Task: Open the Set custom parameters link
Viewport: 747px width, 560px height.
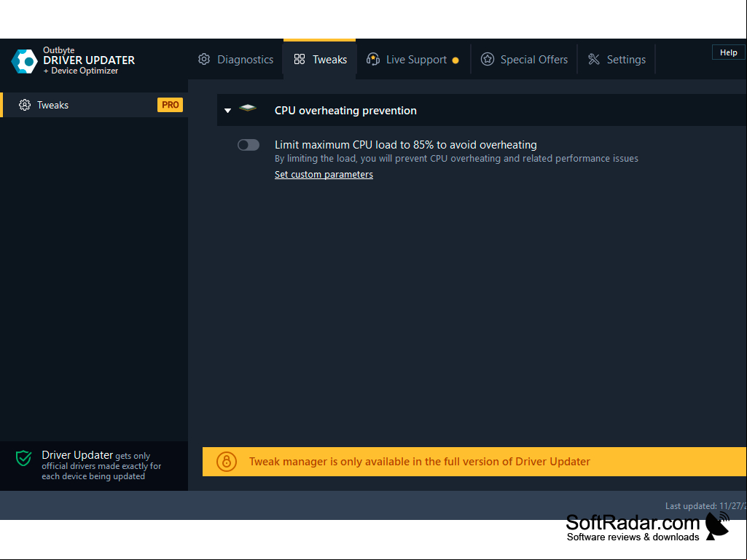Action: click(x=324, y=174)
